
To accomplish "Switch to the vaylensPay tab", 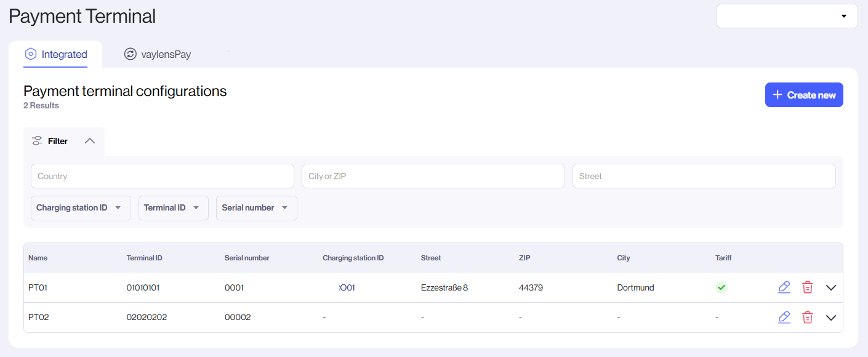I will [157, 54].
